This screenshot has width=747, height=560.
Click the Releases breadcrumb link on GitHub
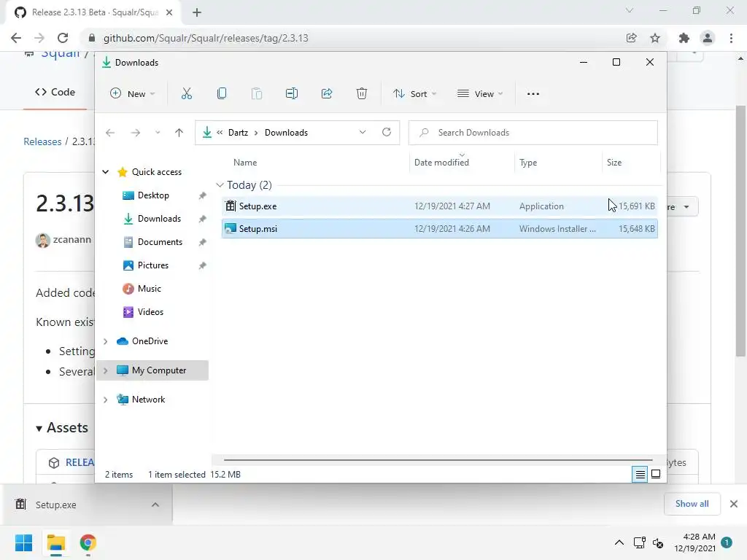[x=42, y=141]
